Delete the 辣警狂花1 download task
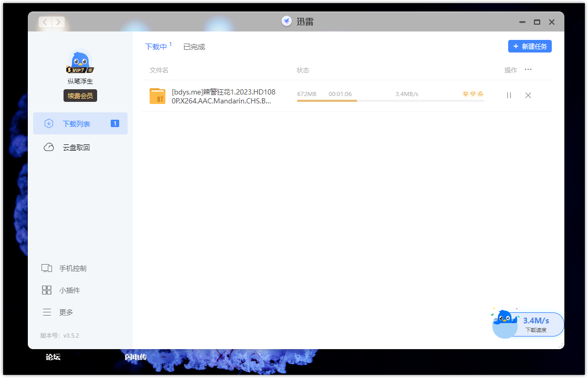588x378 pixels. tap(528, 95)
